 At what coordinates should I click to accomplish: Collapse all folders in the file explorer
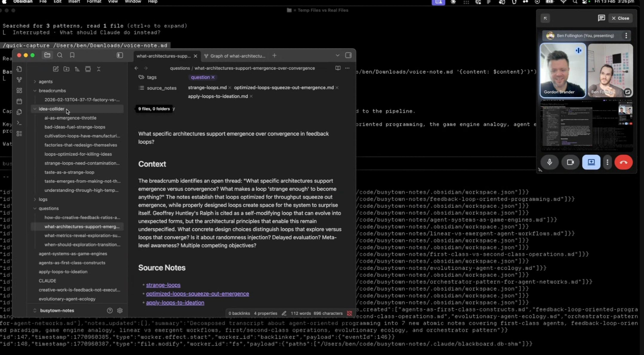click(x=99, y=69)
